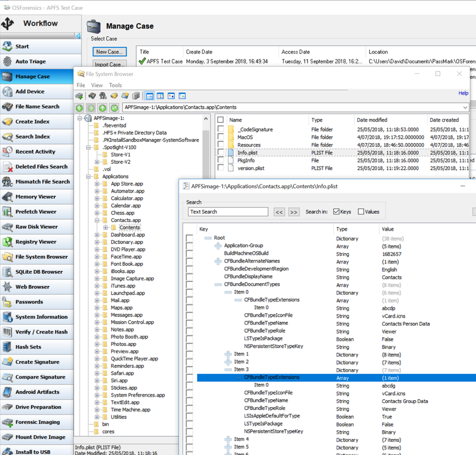Open the Passwords module

(37, 302)
